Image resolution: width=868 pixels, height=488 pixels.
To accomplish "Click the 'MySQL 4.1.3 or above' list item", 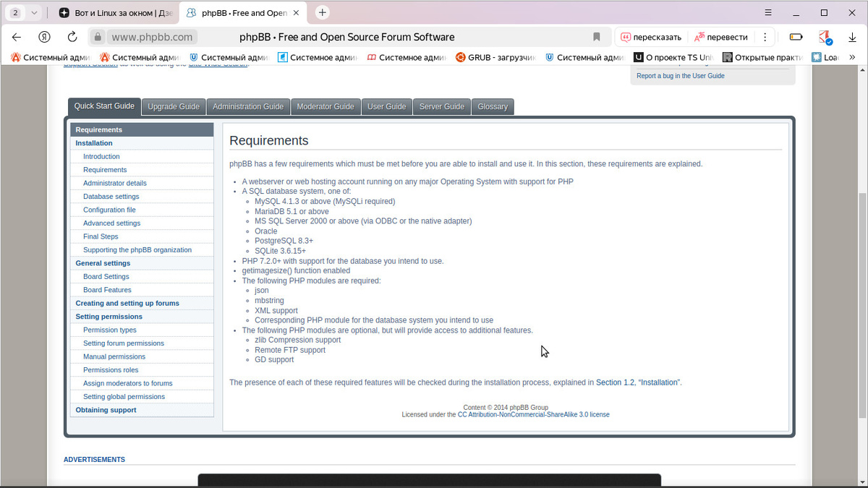I will (x=325, y=202).
